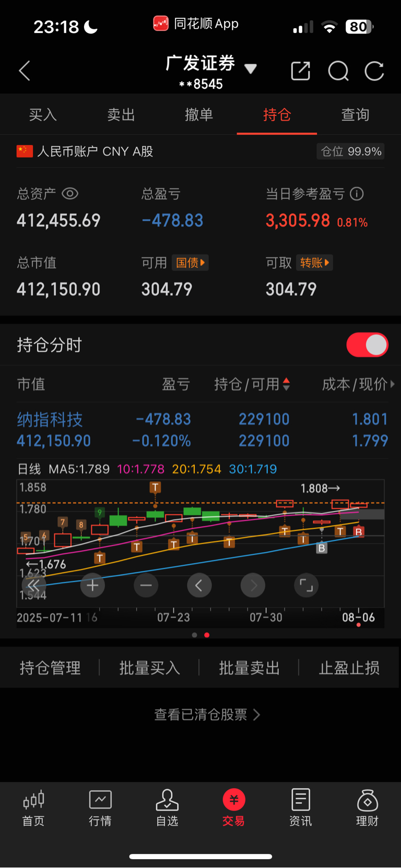Tap the 盈亏 column header

[176, 384]
